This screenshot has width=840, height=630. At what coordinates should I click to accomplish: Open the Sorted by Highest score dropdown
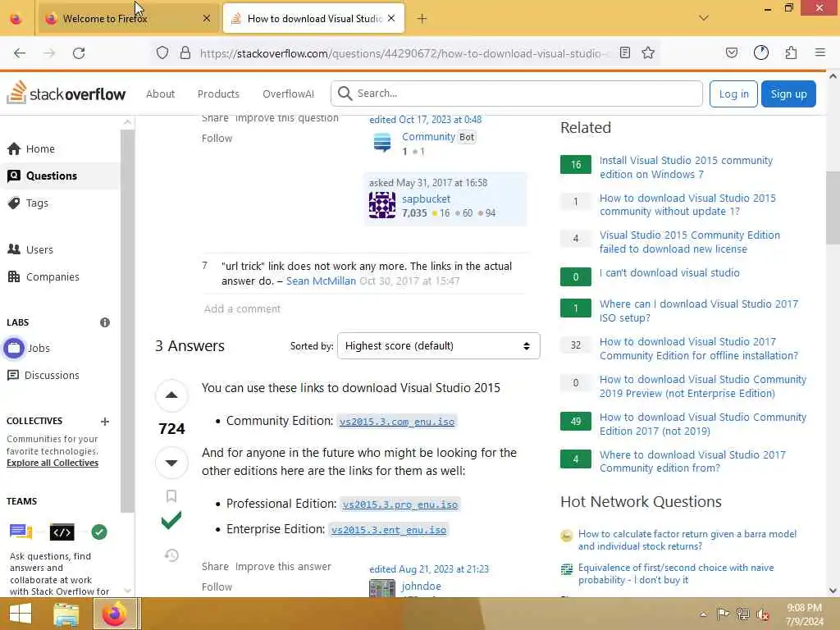tap(439, 346)
